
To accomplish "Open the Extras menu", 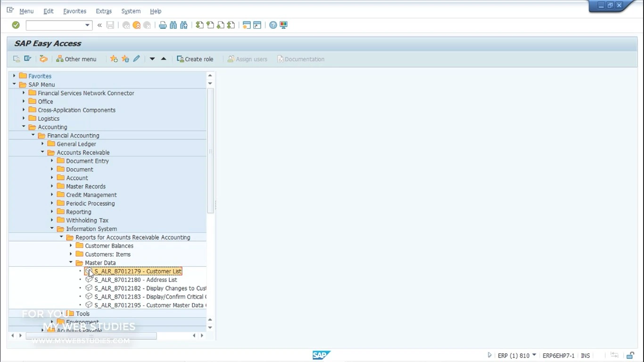I will (104, 11).
